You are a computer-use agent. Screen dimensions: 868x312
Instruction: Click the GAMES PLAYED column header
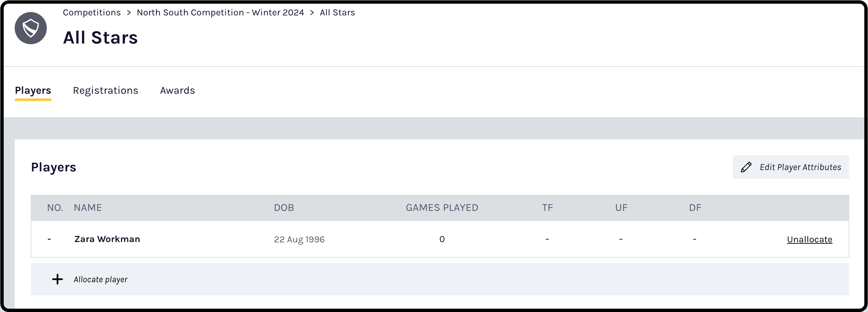pyautogui.click(x=442, y=208)
